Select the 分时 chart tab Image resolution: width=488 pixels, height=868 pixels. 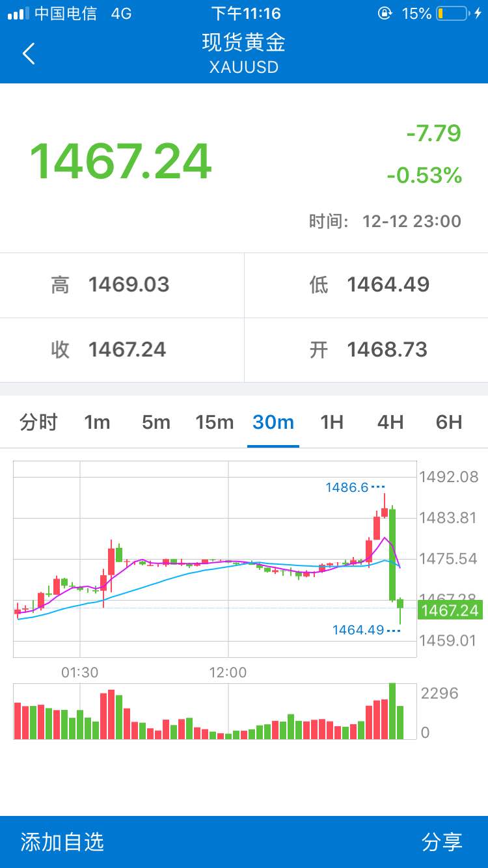pos(38,422)
